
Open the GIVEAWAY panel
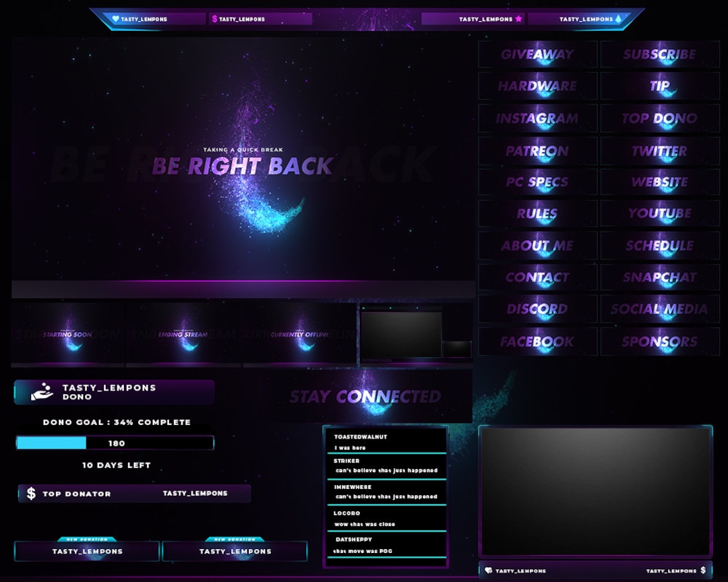tap(537, 54)
